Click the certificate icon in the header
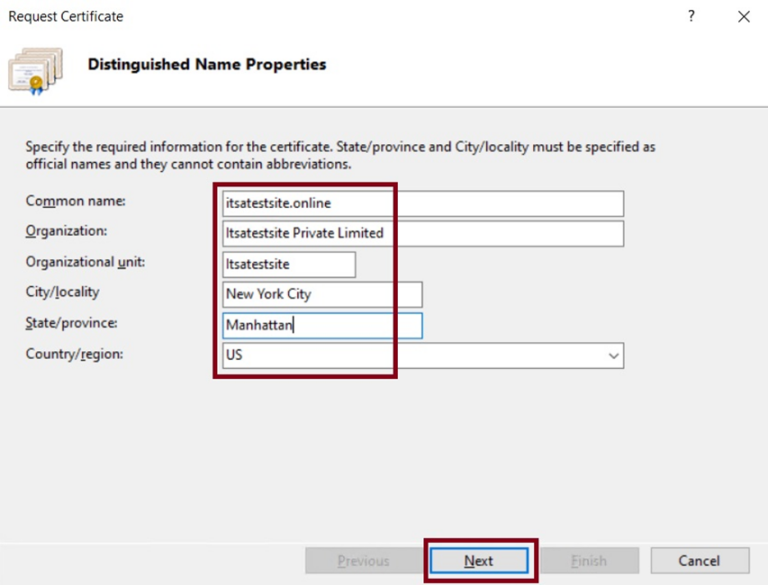 [35, 68]
